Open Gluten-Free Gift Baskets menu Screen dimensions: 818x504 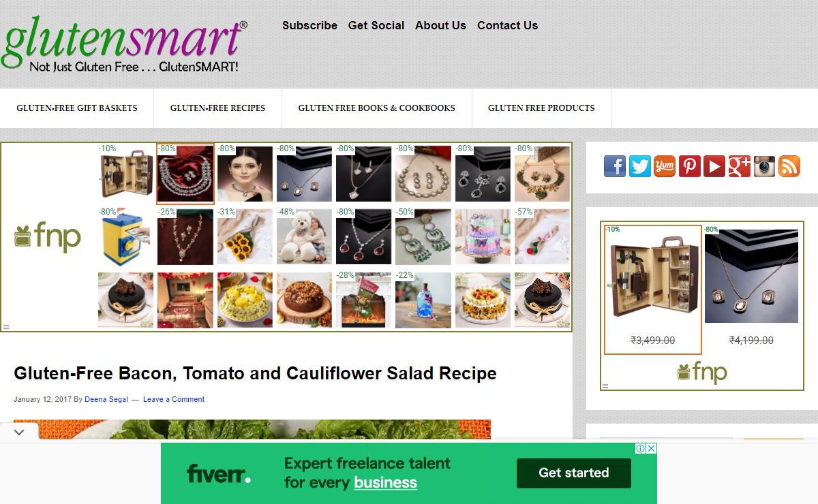click(x=77, y=108)
